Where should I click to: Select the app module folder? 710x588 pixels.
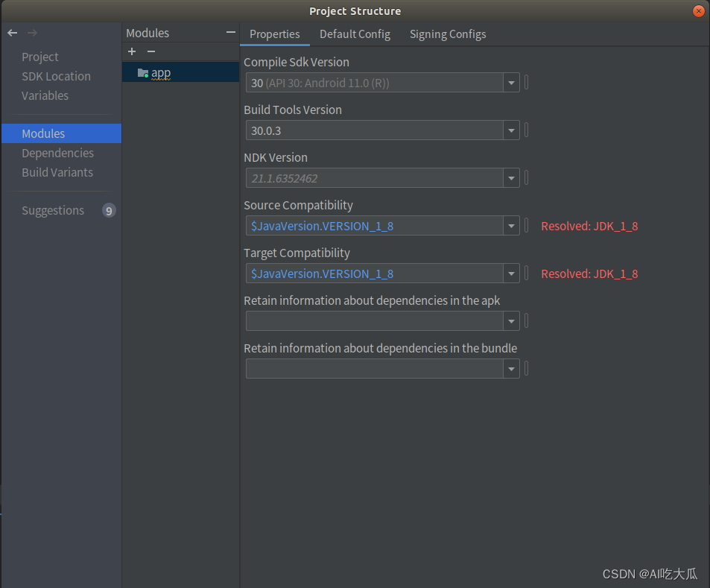[x=160, y=72]
